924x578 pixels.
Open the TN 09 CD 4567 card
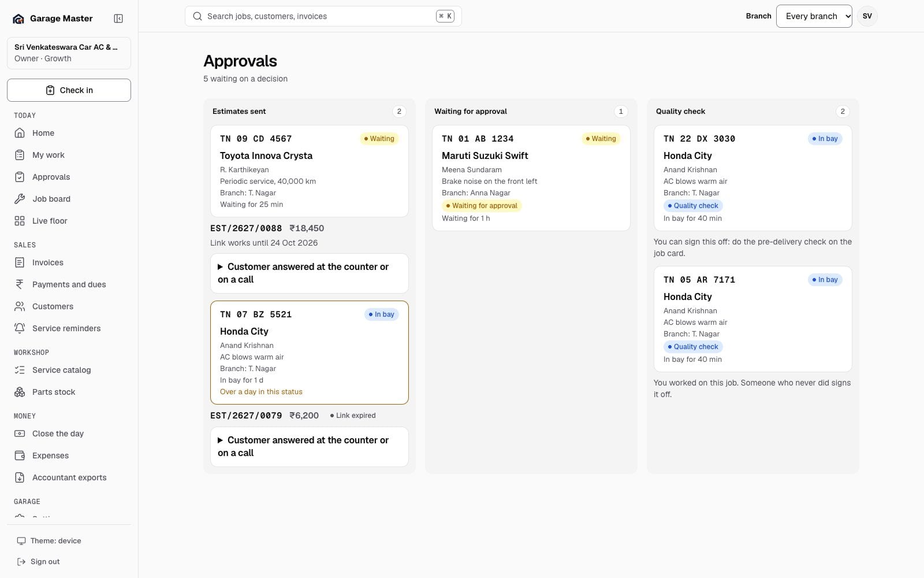(310, 171)
